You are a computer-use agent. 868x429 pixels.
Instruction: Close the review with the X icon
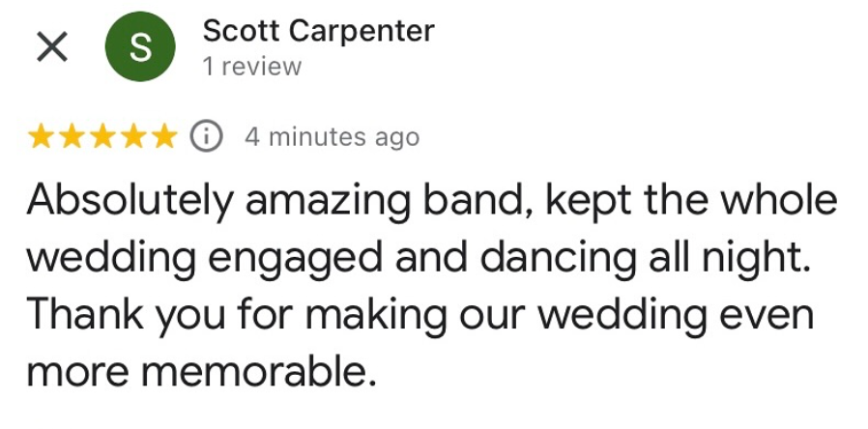tap(50, 48)
